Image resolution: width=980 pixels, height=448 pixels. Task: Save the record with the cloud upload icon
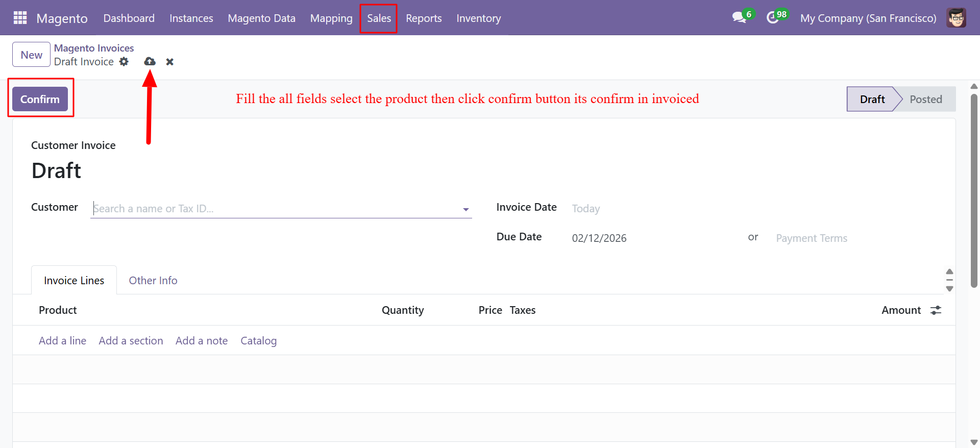[150, 61]
